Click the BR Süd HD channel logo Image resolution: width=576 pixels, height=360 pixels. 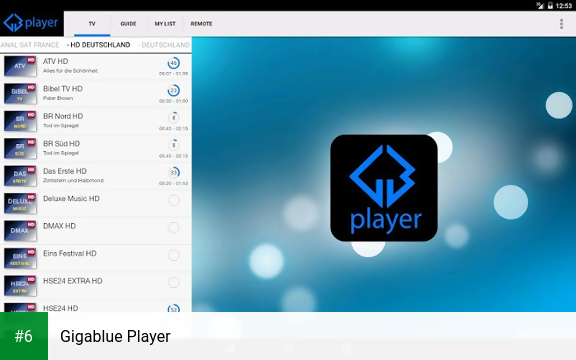point(20,148)
